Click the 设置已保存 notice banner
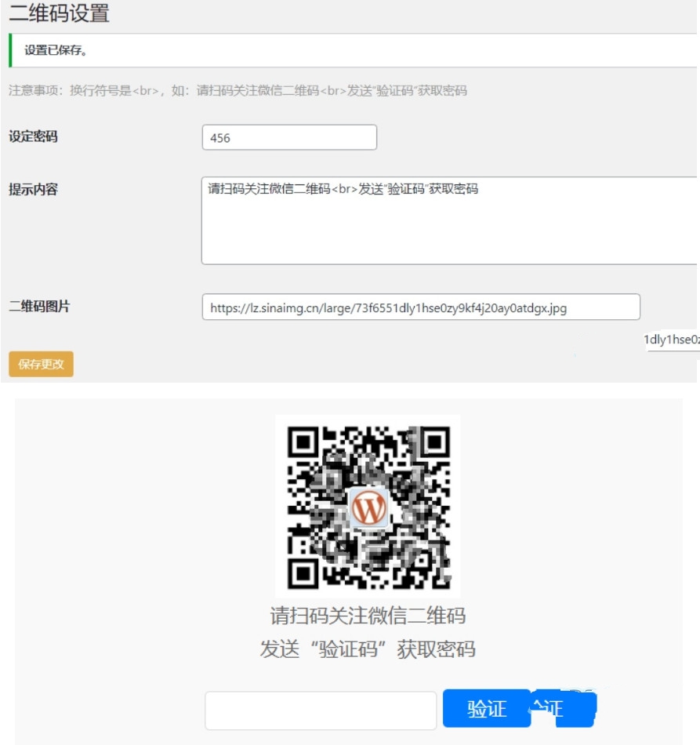The width and height of the screenshot is (700, 745). [353, 50]
